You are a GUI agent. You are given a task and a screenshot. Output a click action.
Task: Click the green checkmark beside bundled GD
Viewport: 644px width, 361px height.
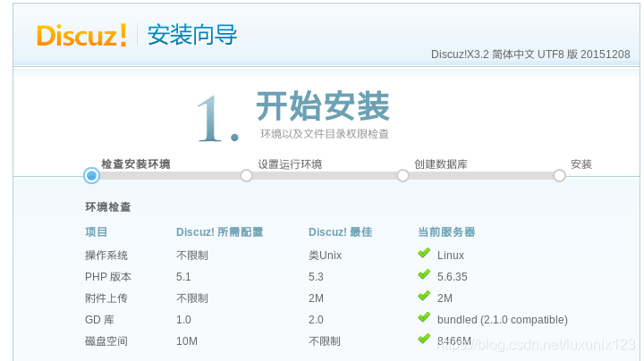click(424, 317)
